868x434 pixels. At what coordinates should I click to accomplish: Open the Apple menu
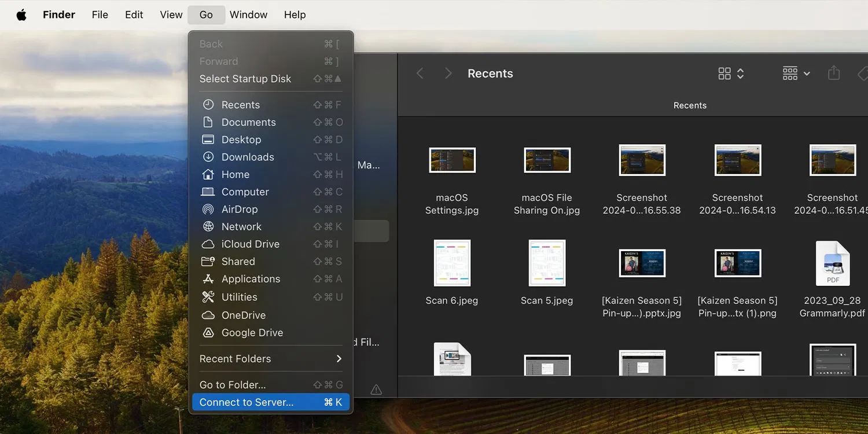click(x=21, y=14)
